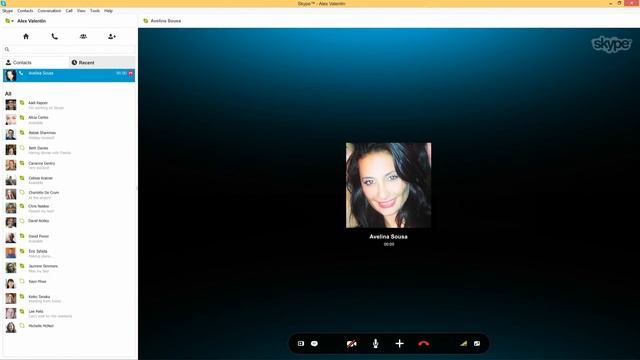Image resolution: width=640 pixels, height=360 pixels.
Task: Click Avelina Sousa's large profile picture
Action: point(389,185)
